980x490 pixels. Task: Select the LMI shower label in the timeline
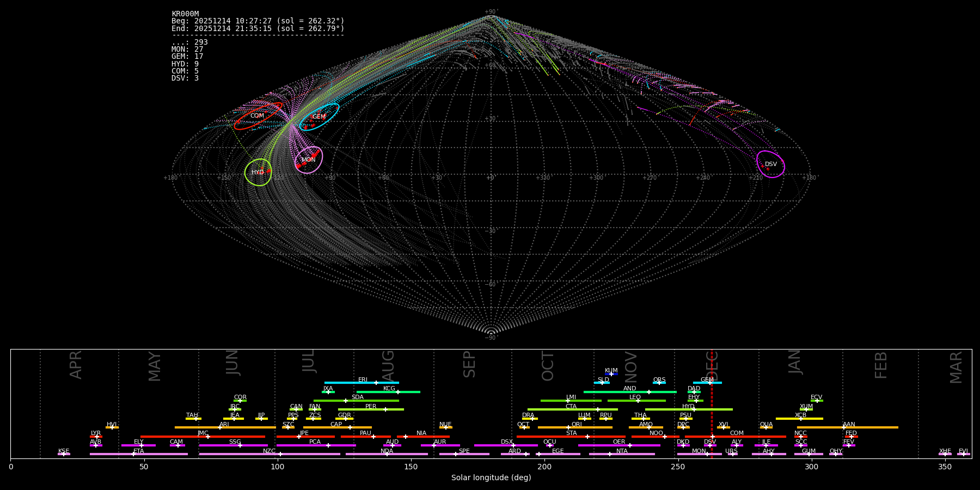571,397
